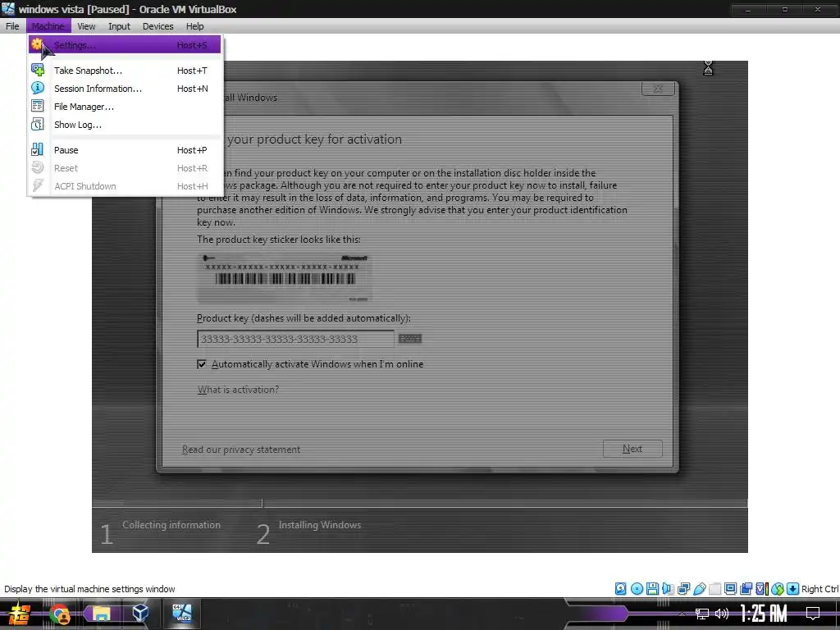This screenshot has height=630, width=840.
Task: Click the USB devices status icon
Action: pos(699,589)
